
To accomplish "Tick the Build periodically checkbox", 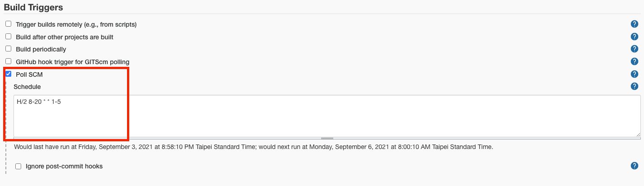I will pyautogui.click(x=8, y=49).
